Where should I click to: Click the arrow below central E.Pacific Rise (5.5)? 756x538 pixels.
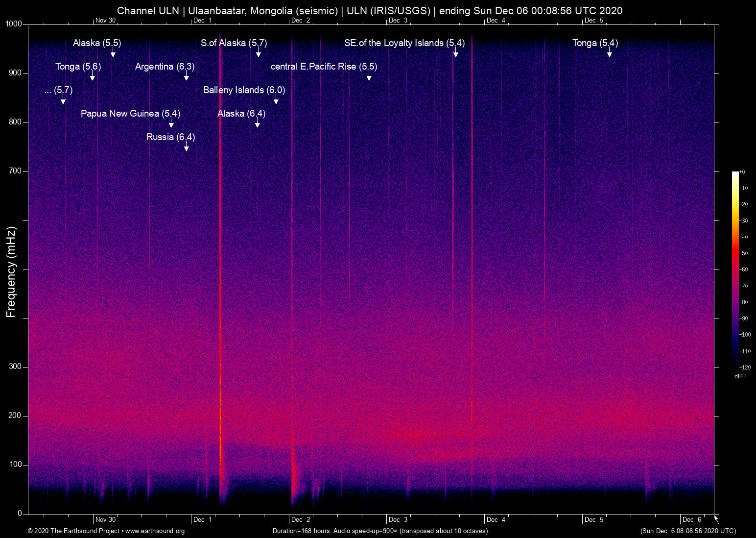[x=369, y=76]
